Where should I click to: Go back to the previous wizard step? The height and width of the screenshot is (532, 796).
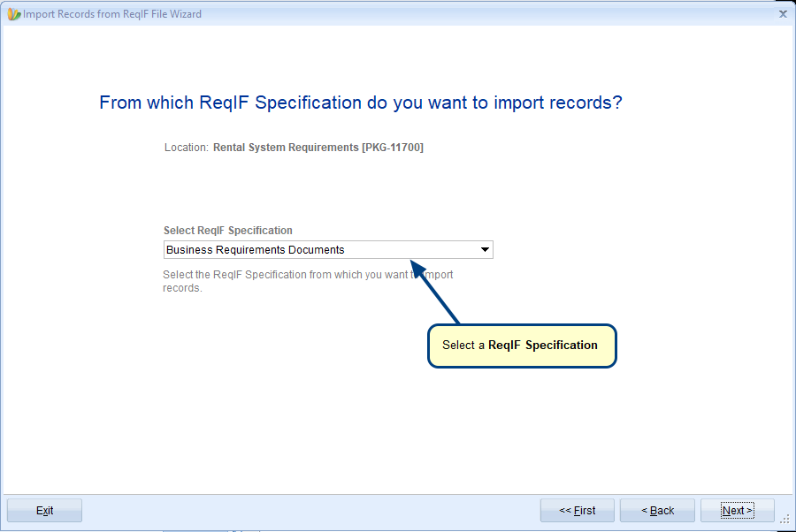(657, 510)
